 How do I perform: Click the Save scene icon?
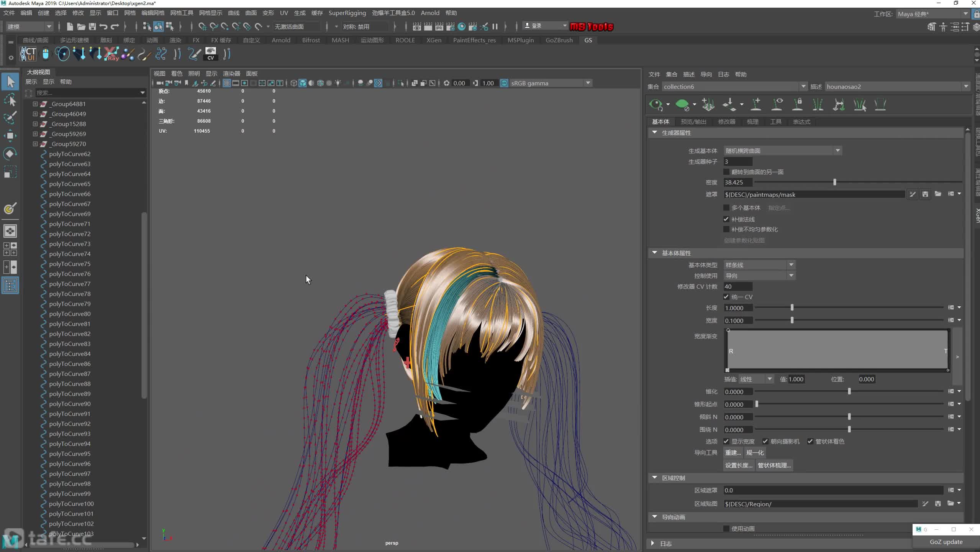point(92,26)
